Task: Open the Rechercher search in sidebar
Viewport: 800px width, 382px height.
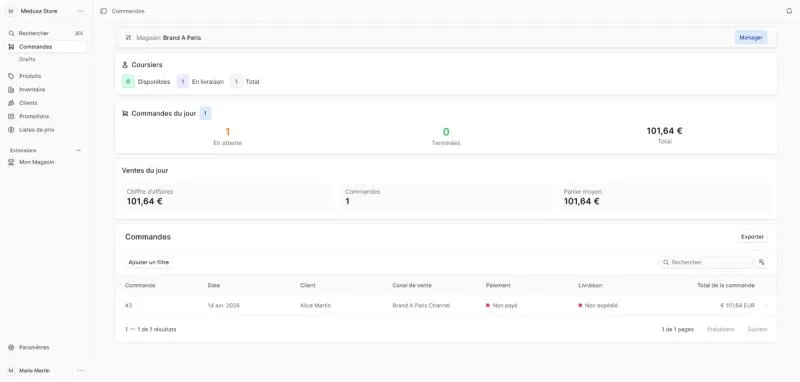Action: (46, 33)
